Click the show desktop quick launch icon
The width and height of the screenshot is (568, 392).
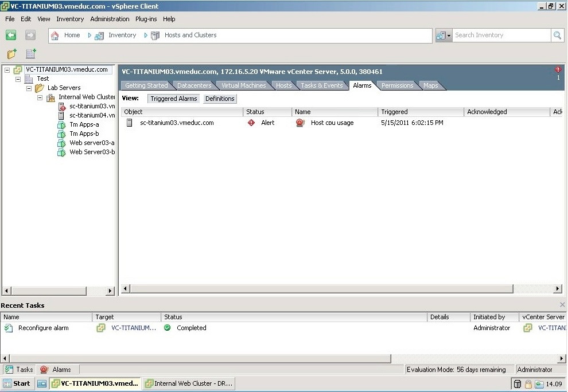(x=42, y=383)
